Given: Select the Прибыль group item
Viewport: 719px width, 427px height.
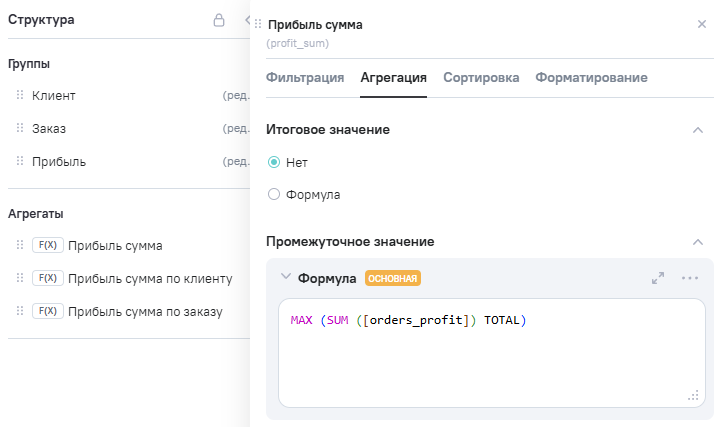Looking at the screenshot, I should [x=59, y=162].
